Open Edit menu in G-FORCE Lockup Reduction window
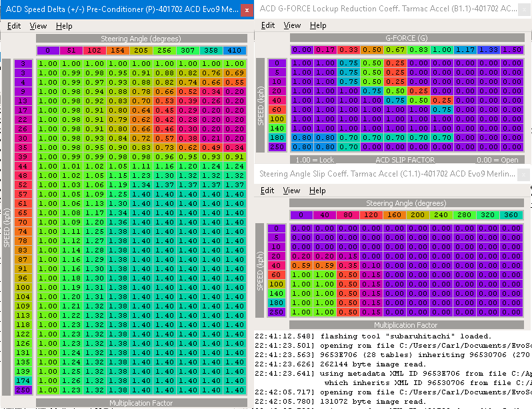 [x=268, y=25]
